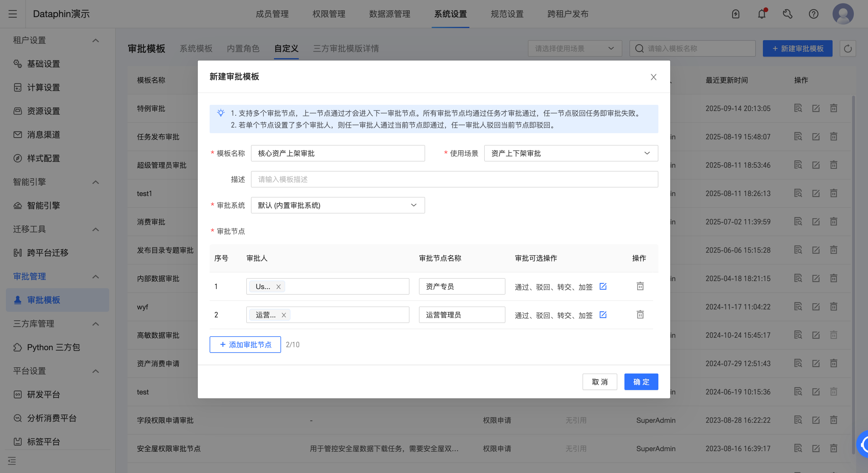This screenshot has height=473, width=868.
Task: Click the hamburger menu icon top-left
Action: [x=12, y=14]
